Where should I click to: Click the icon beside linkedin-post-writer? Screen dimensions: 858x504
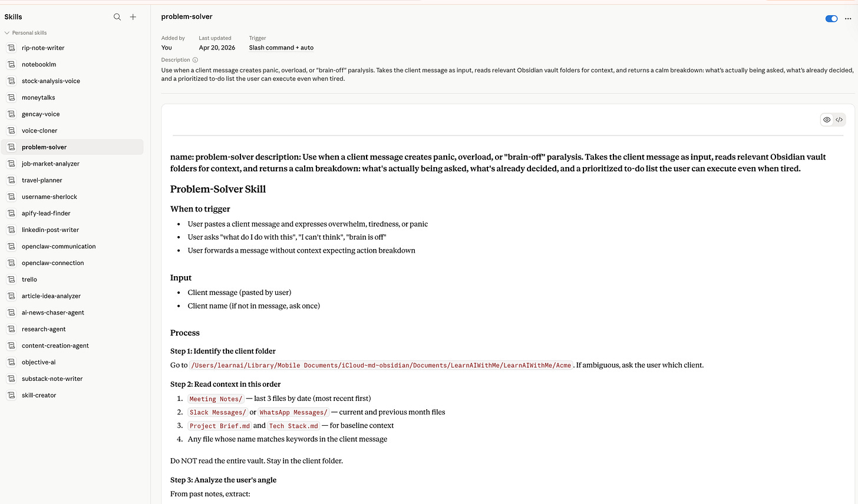(11, 229)
